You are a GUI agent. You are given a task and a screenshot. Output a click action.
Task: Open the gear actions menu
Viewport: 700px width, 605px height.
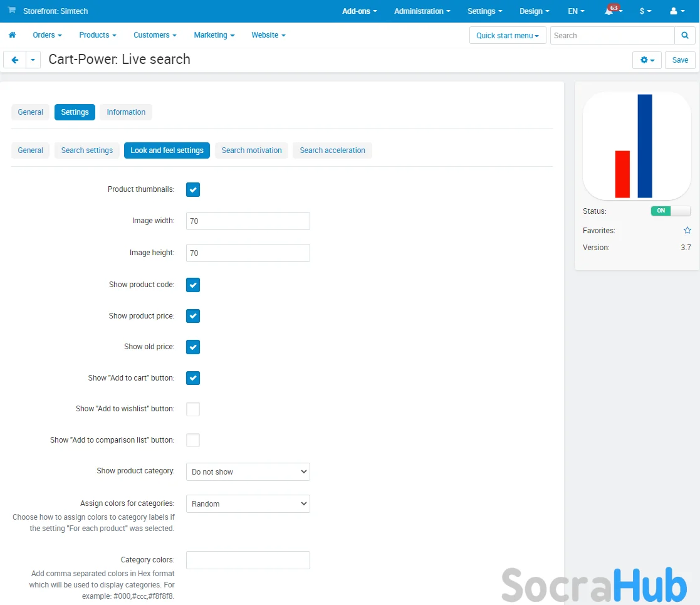tap(647, 60)
